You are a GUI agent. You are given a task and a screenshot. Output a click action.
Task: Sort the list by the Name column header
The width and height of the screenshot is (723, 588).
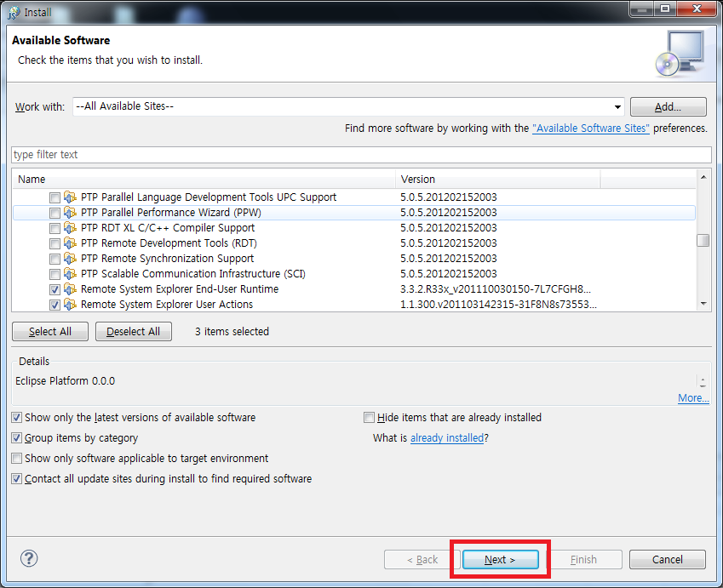(204, 180)
